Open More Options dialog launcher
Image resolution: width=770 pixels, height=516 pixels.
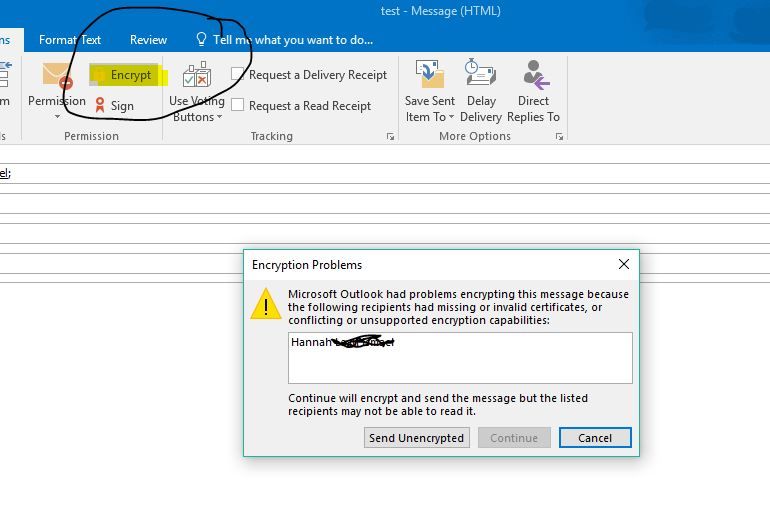[559, 136]
